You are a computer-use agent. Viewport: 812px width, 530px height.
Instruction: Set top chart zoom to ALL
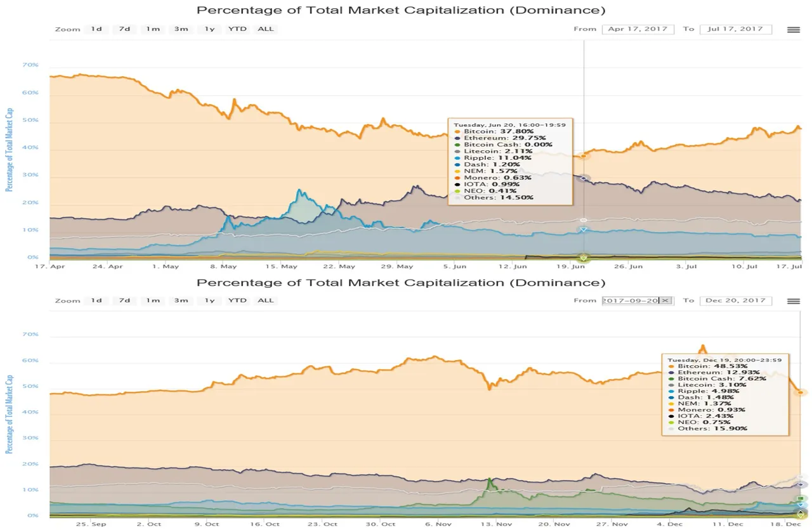266,29
